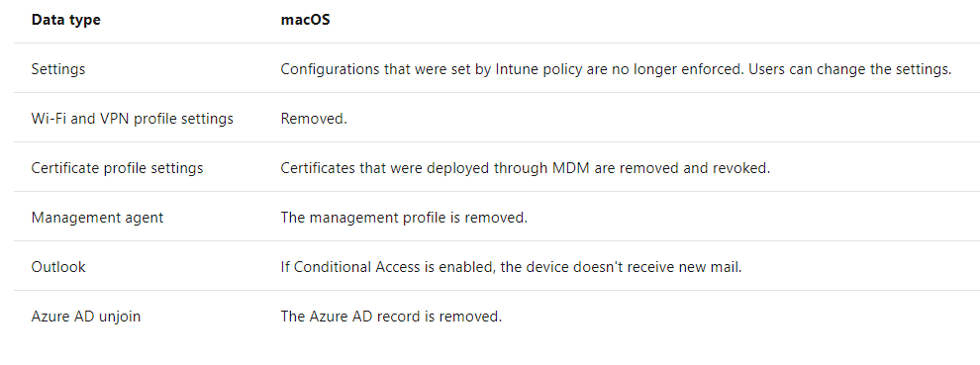Click the text about certificates removed and revoked

click(x=525, y=168)
